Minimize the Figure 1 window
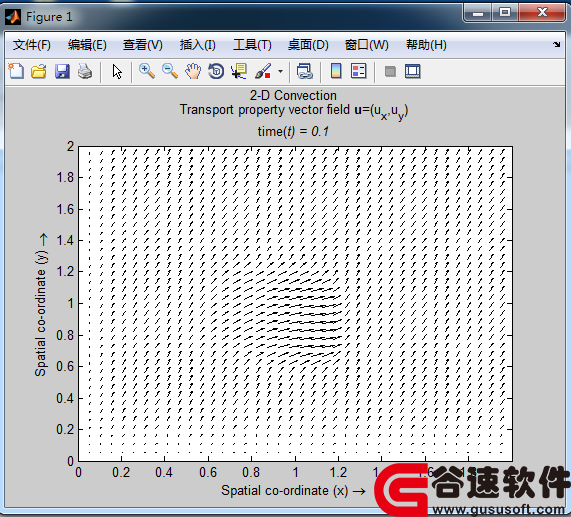The image size is (571, 517). click(478, 13)
